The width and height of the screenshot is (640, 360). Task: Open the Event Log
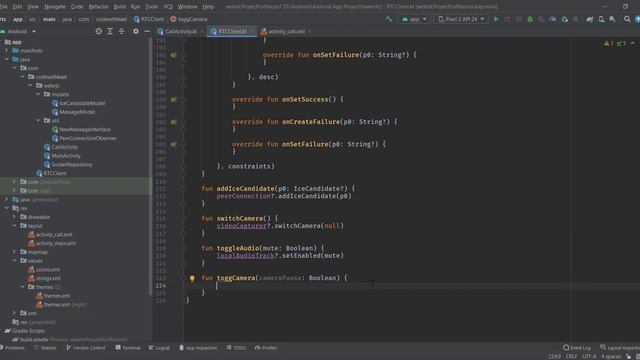[577, 348]
